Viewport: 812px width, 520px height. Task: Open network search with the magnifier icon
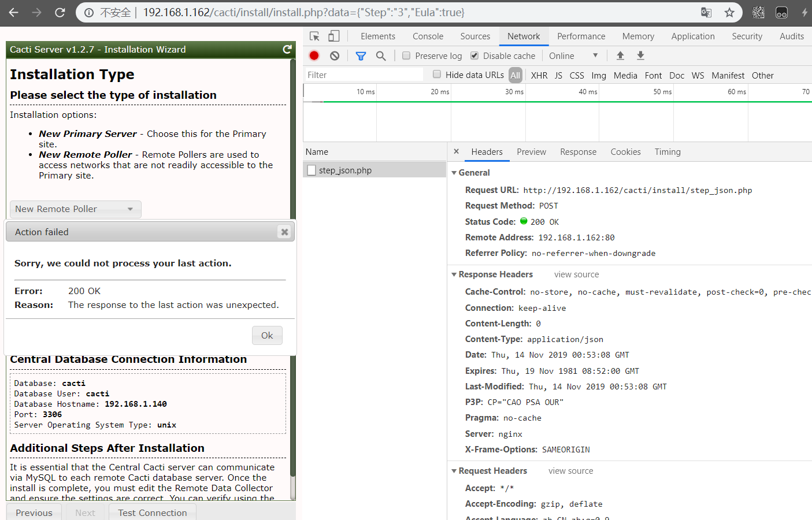pos(380,56)
